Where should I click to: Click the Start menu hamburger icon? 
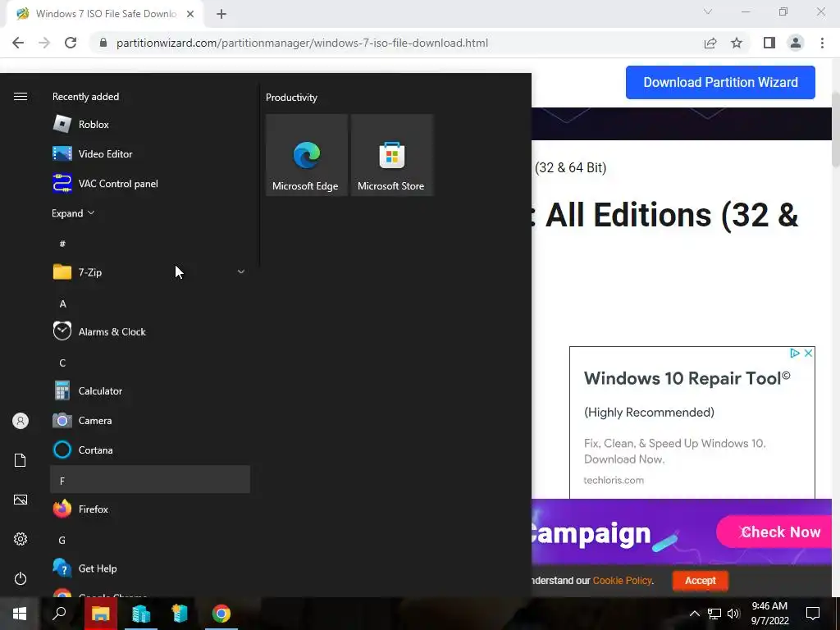click(x=21, y=97)
